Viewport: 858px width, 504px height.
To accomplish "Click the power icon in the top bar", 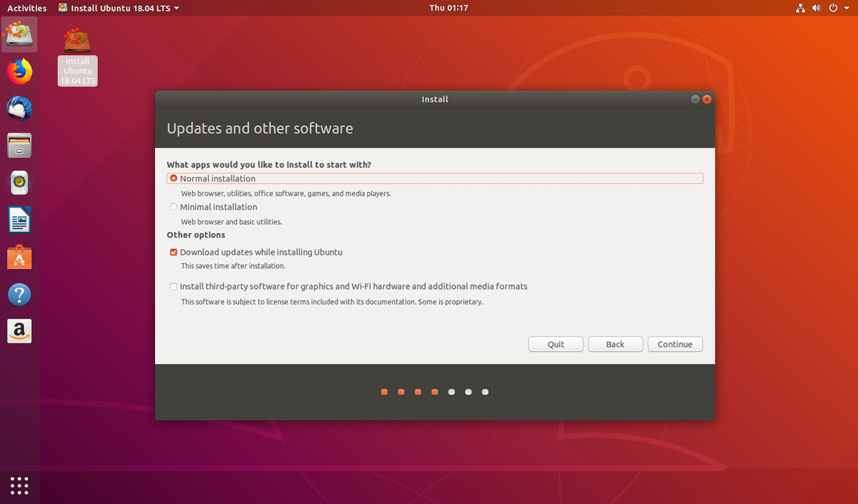I will [x=833, y=8].
